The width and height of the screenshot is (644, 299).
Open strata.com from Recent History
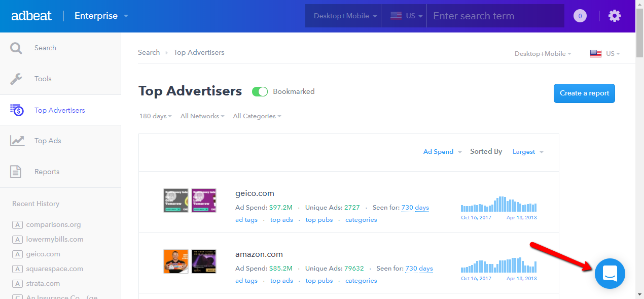[x=43, y=283]
